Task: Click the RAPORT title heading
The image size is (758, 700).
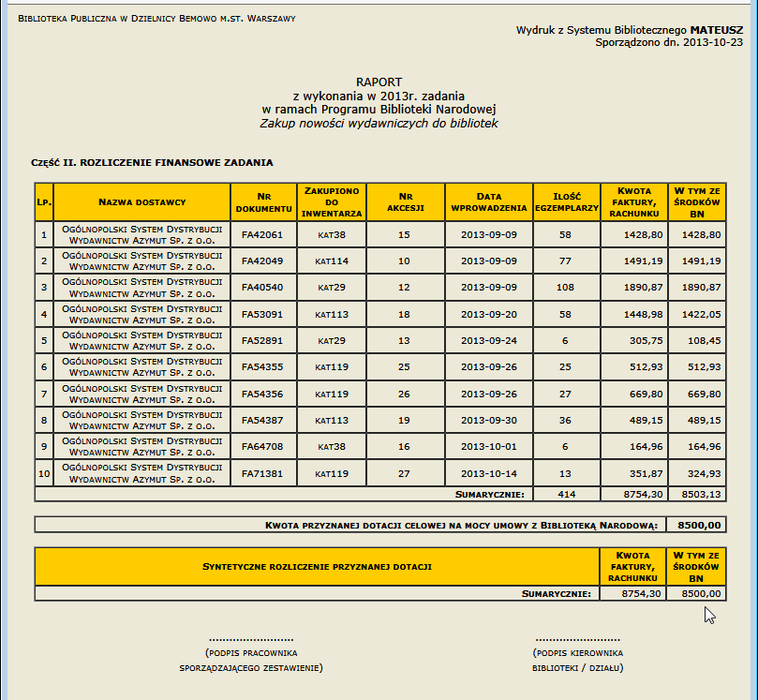Action: pos(379,82)
